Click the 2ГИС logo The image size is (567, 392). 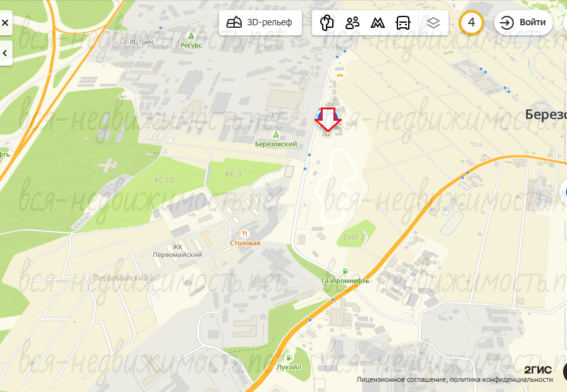tap(538, 370)
